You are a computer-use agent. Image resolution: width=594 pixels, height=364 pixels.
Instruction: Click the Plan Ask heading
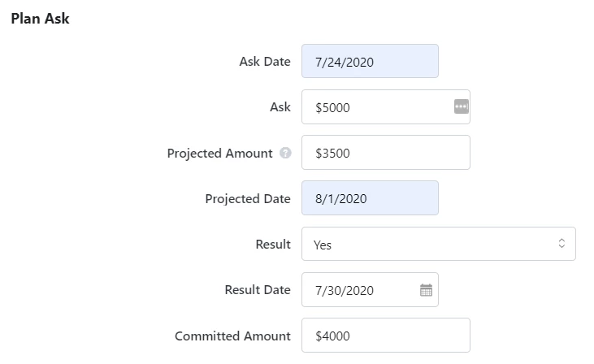pyautogui.click(x=40, y=19)
